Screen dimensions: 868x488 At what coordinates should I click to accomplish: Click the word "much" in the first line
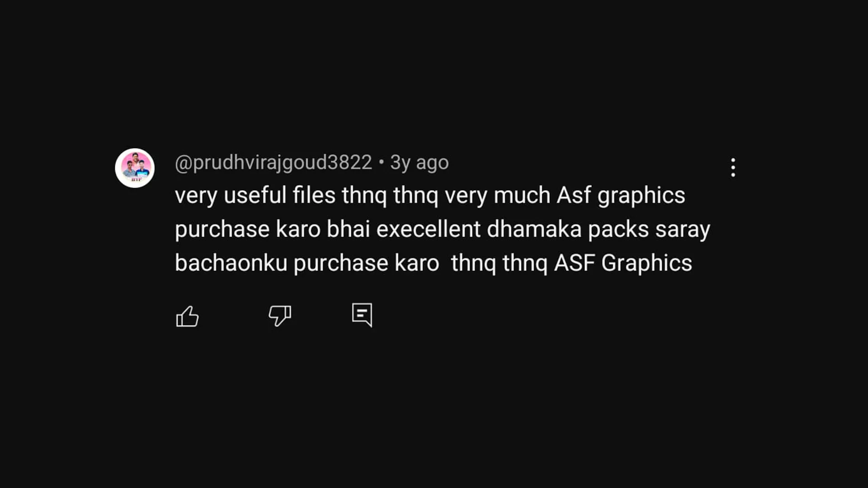point(522,196)
